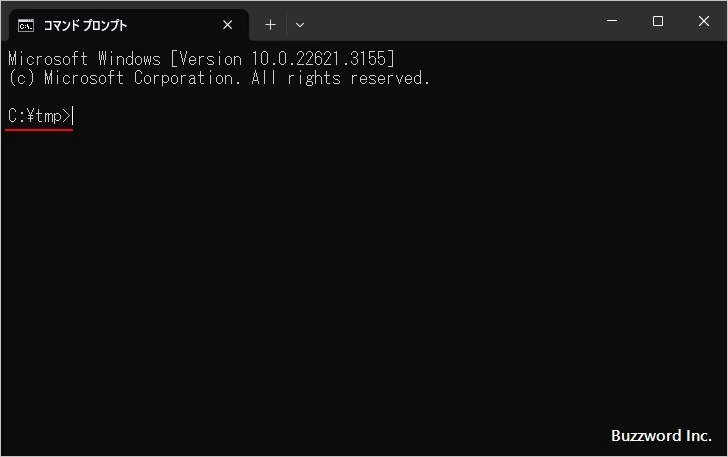
Task: Maximize the terminal window
Action: click(x=657, y=21)
